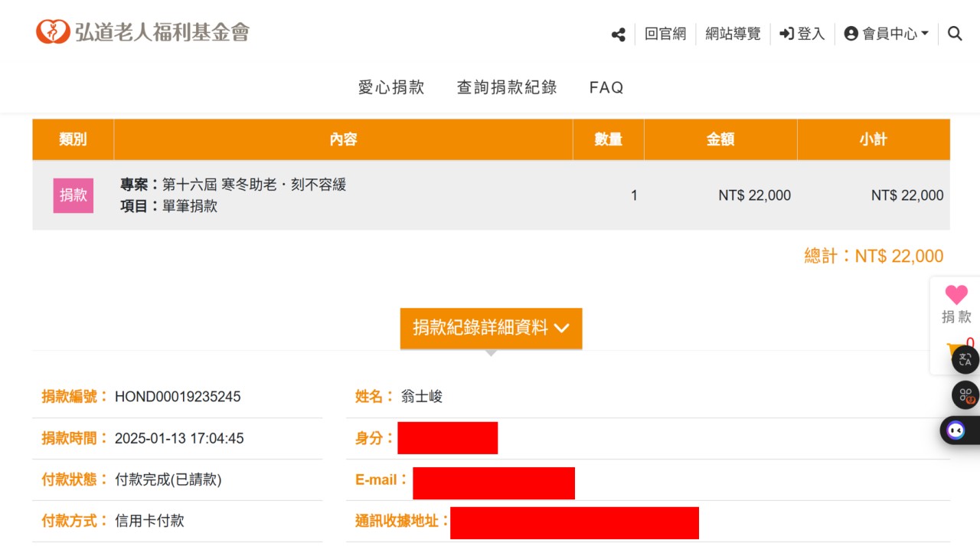The width and height of the screenshot is (980, 550).
Task: Open the 網站導覽 link
Action: click(732, 34)
